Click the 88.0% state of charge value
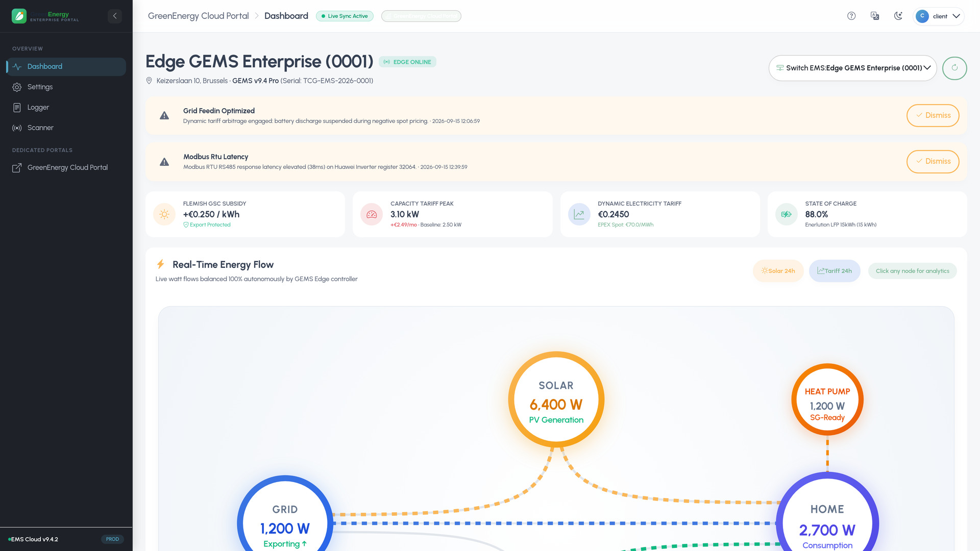 click(x=816, y=215)
